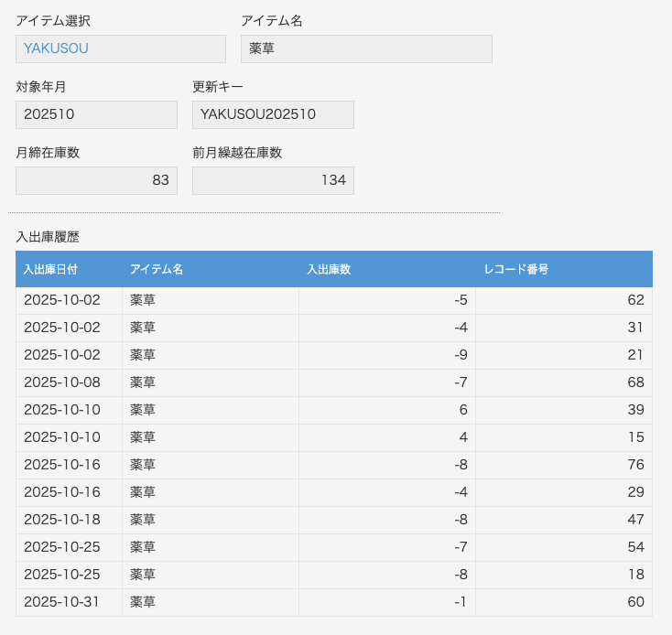Click the アイテム名 field showing 薬草
Screen dimensions: 672x635
(x=365, y=48)
